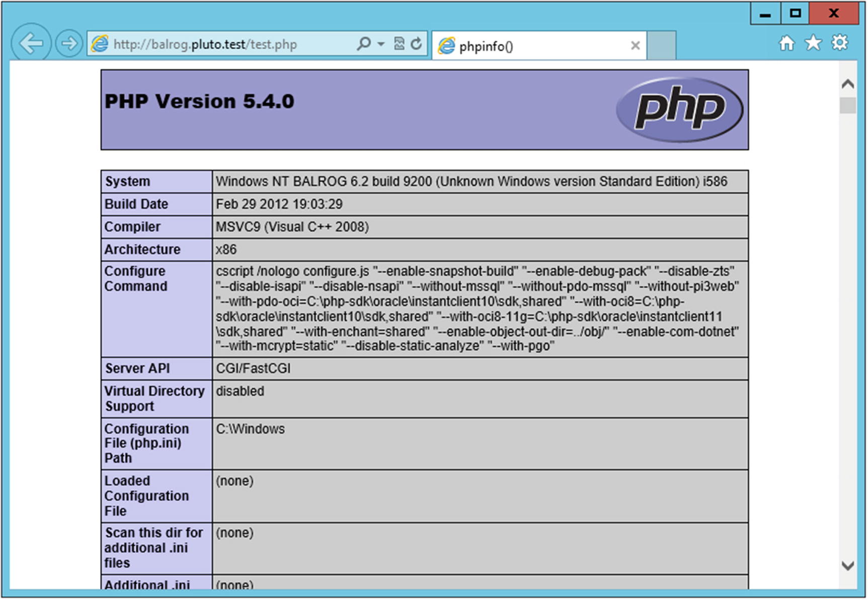
Task: Go to the Home page icon
Action: 787,43
